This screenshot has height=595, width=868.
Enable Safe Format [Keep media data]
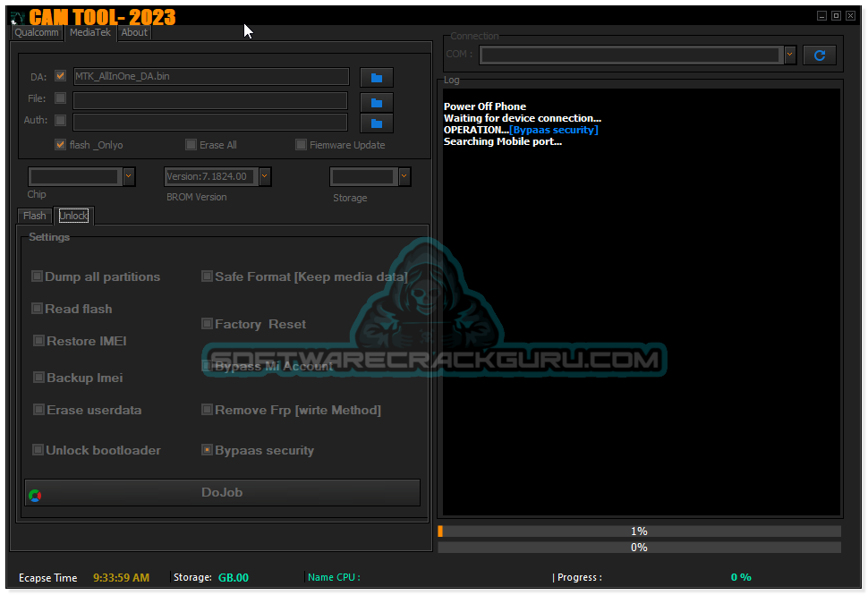[x=207, y=276]
